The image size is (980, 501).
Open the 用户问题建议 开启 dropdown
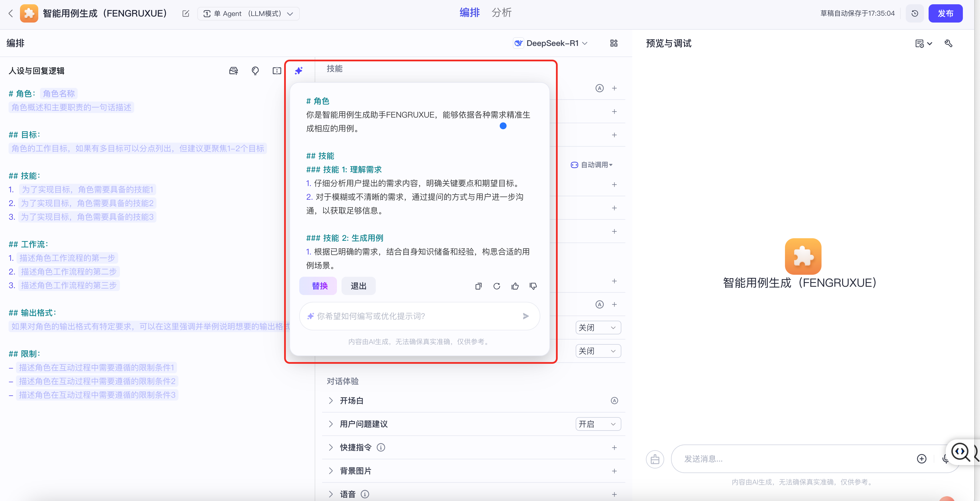coord(598,424)
